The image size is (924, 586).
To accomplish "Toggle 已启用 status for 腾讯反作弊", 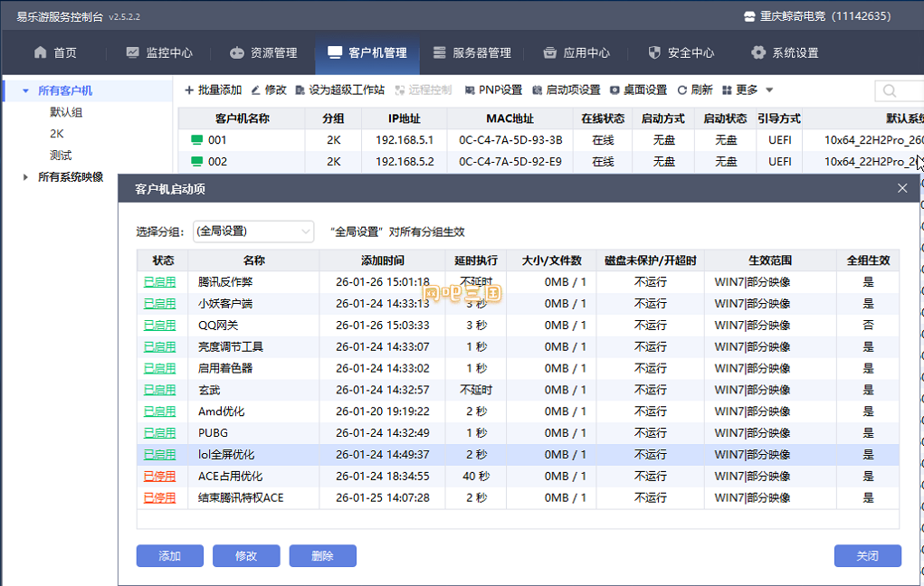I will 159,282.
